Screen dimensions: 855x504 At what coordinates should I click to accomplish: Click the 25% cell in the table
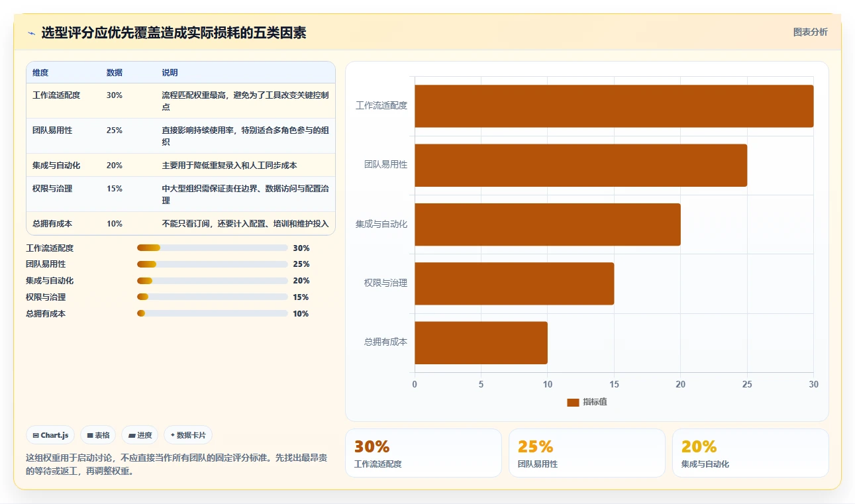coord(114,130)
